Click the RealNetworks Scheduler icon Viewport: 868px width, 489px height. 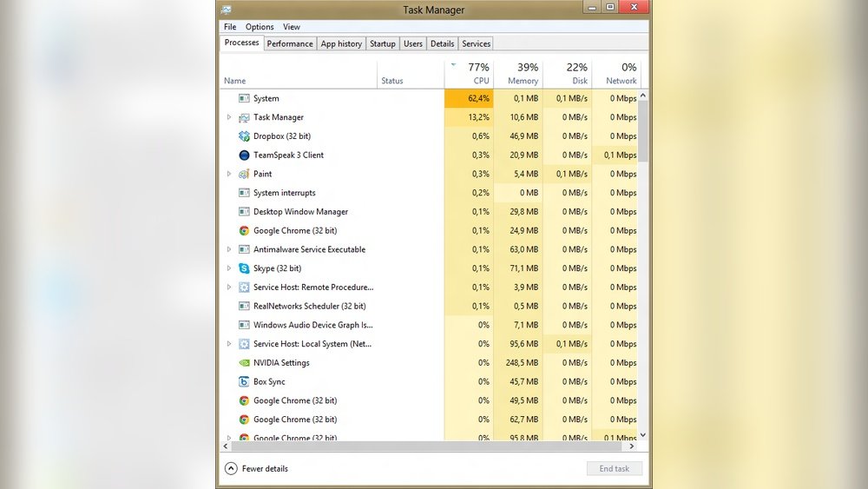coord(244,306)
